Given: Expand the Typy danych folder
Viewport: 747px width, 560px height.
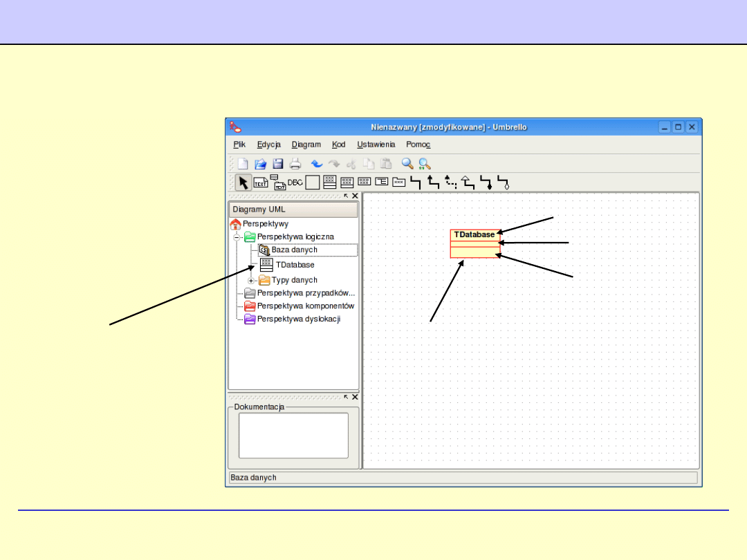Looking at the screenshot, I should (x=252, y=280).
